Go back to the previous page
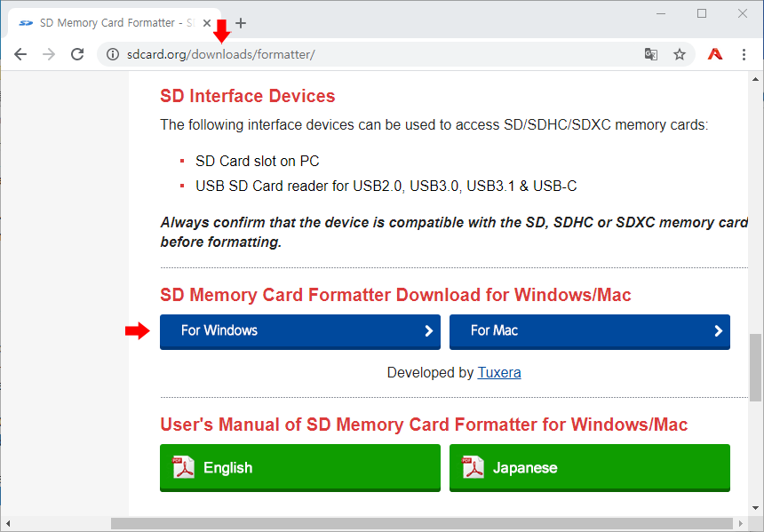This screenshot has width=764, height=532. click(20, 54)
